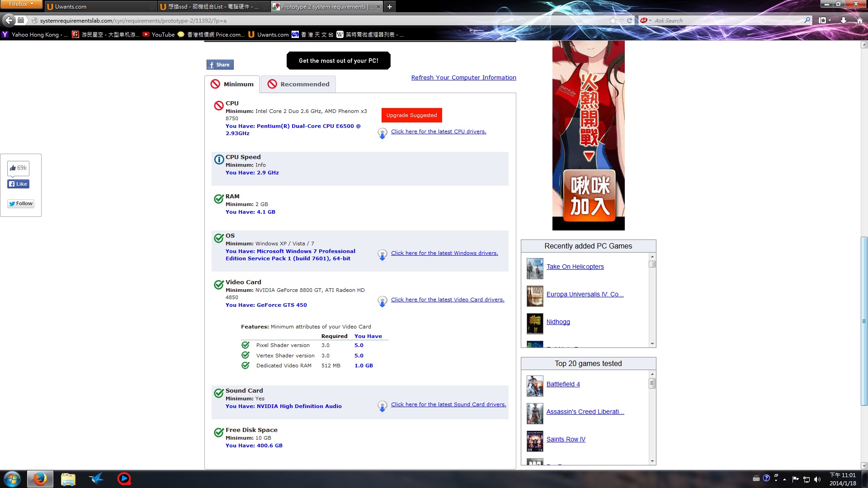This screenshot has width=868, height=488.
Task: Click the red anime game advertisement banner
Action: [x=588, y=136]
